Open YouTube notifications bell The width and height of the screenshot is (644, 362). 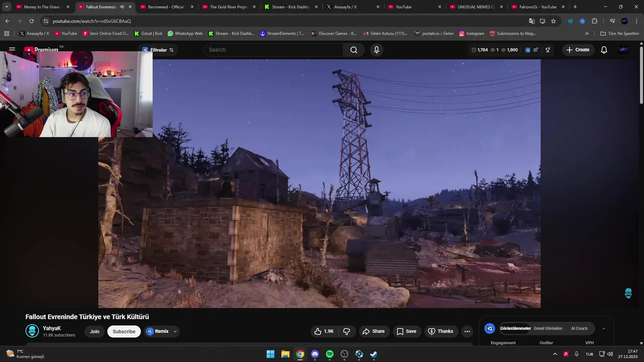pyautogui.click(x=604, y=50)
